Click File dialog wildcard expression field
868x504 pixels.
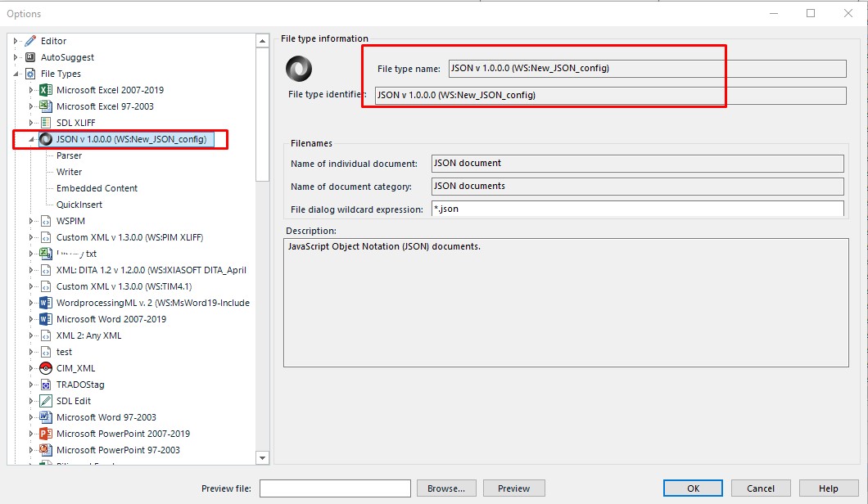[638, 209]
